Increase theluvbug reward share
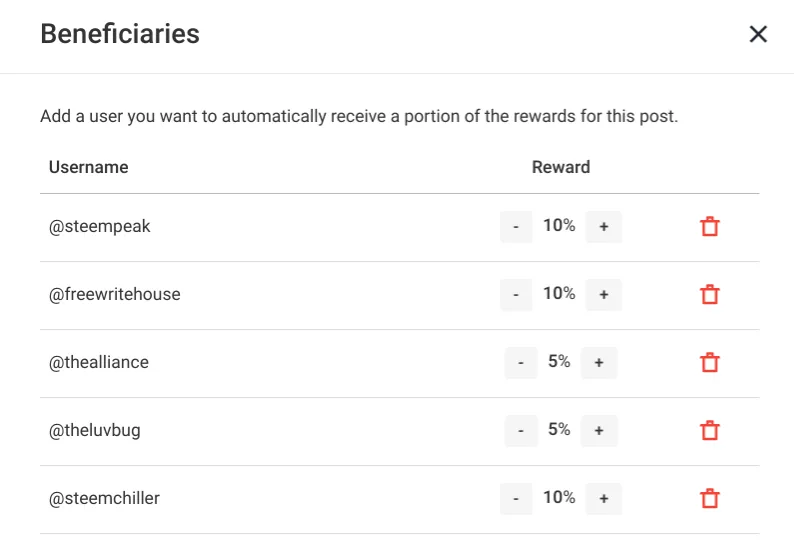 (599, 431)
